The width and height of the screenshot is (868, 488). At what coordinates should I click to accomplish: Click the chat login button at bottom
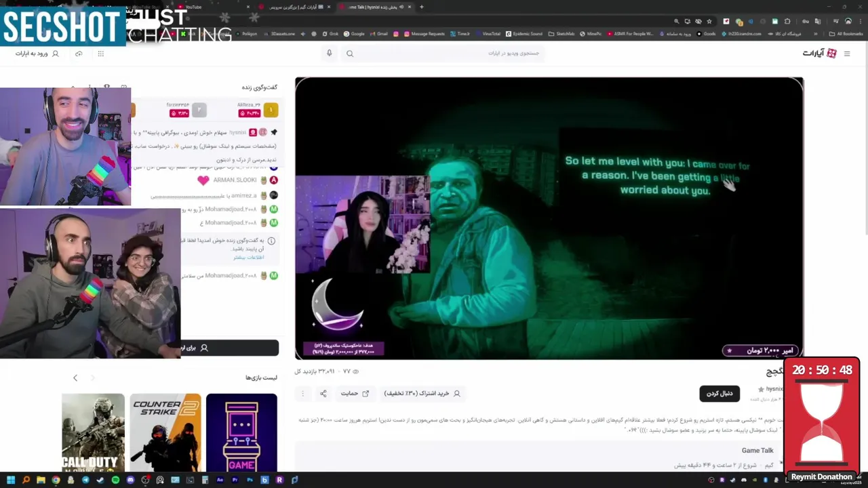[229, 348]
